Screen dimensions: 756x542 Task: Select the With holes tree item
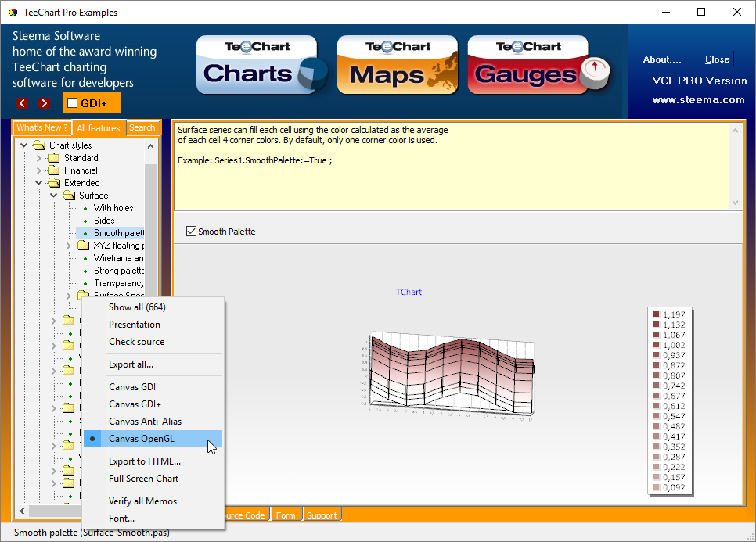(x=113, y=207)
